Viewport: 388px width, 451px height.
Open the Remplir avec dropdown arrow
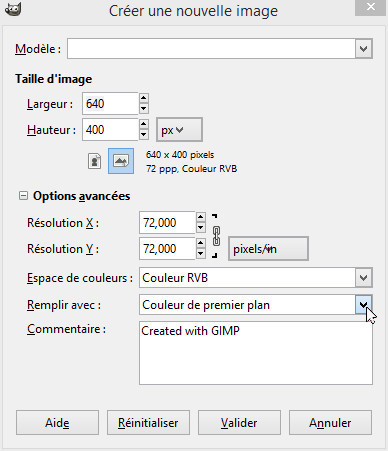pyautogui.click(x=363, y=304)
